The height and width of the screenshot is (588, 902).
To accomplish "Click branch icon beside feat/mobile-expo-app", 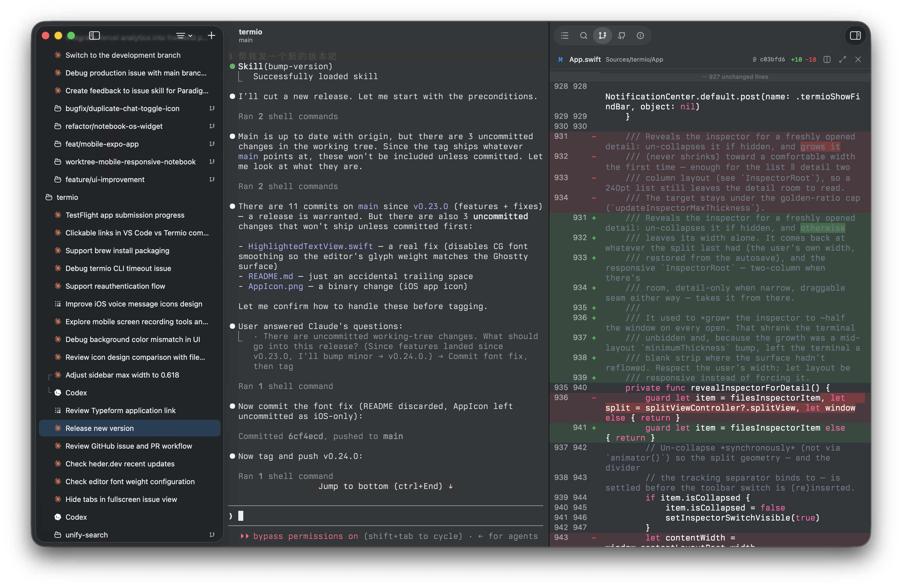I will (212, 144).
